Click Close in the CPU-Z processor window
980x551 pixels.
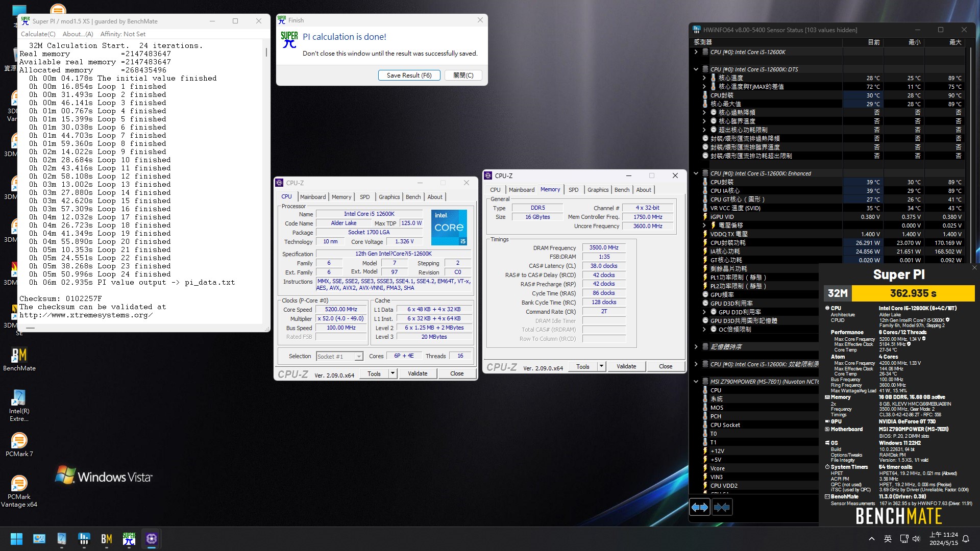pyautogui.click(x=457, y=373)
